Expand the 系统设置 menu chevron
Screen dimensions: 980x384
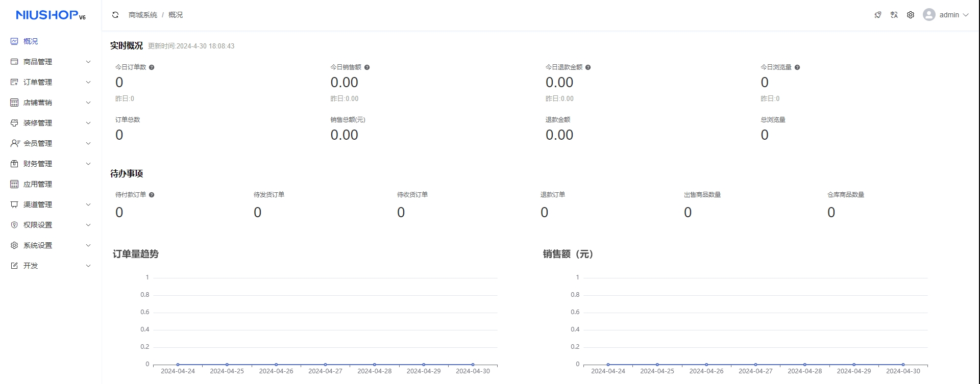tap(88, 245)
